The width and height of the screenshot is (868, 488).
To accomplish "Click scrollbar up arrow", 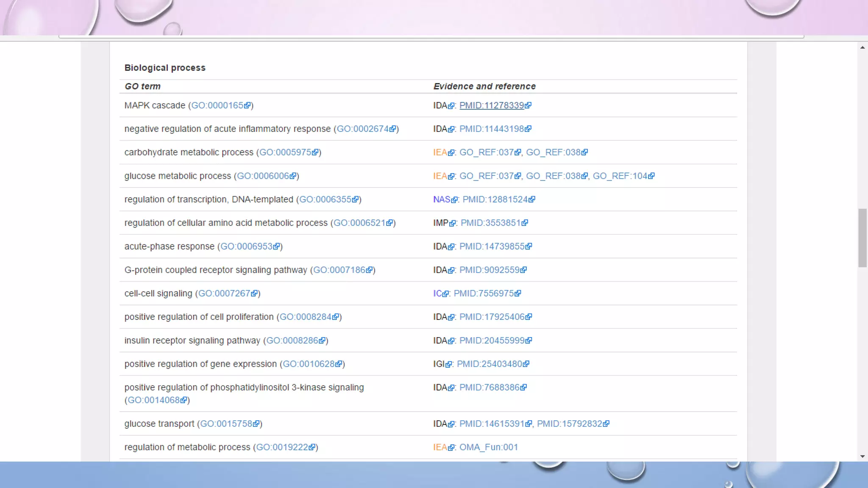I will pos(862,47).
